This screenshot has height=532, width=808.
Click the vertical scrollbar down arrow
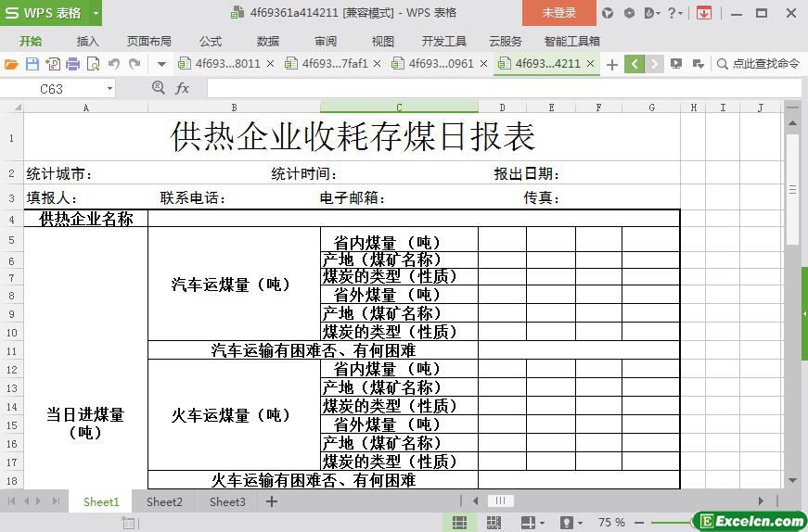point(792,480)
